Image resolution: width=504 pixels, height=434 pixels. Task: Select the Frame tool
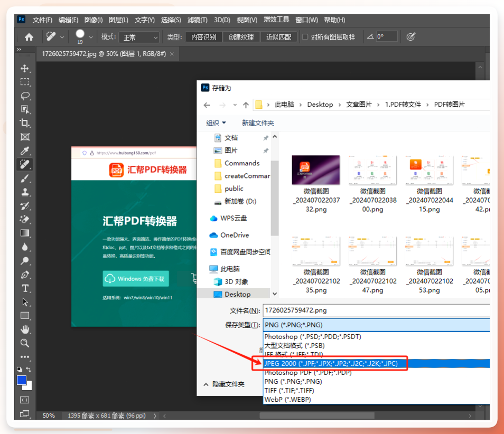coord(25,137)
